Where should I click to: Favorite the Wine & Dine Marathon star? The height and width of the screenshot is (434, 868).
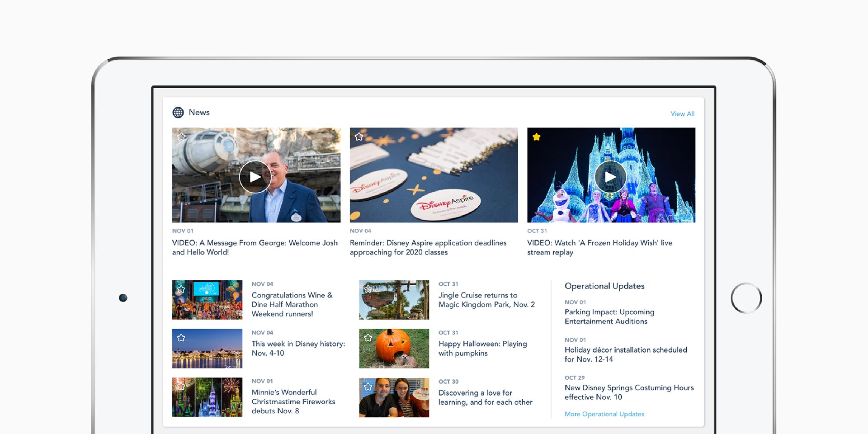click(181, 289)
